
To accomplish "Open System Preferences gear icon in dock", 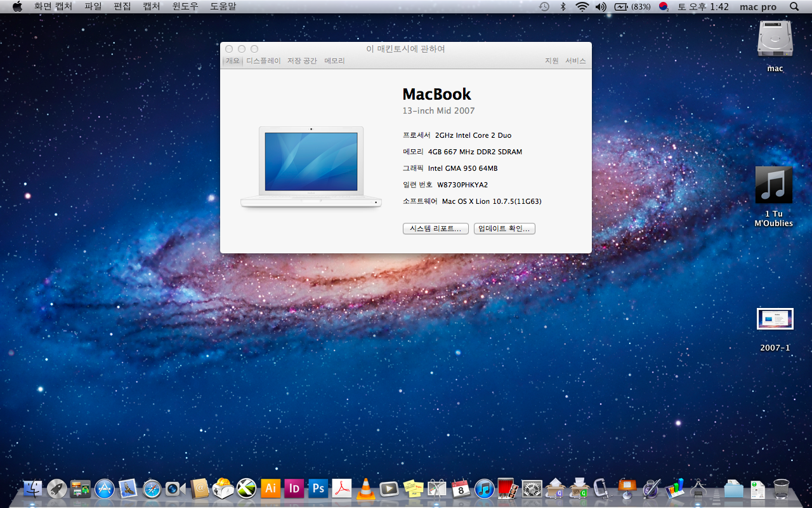I will point(532,488).
